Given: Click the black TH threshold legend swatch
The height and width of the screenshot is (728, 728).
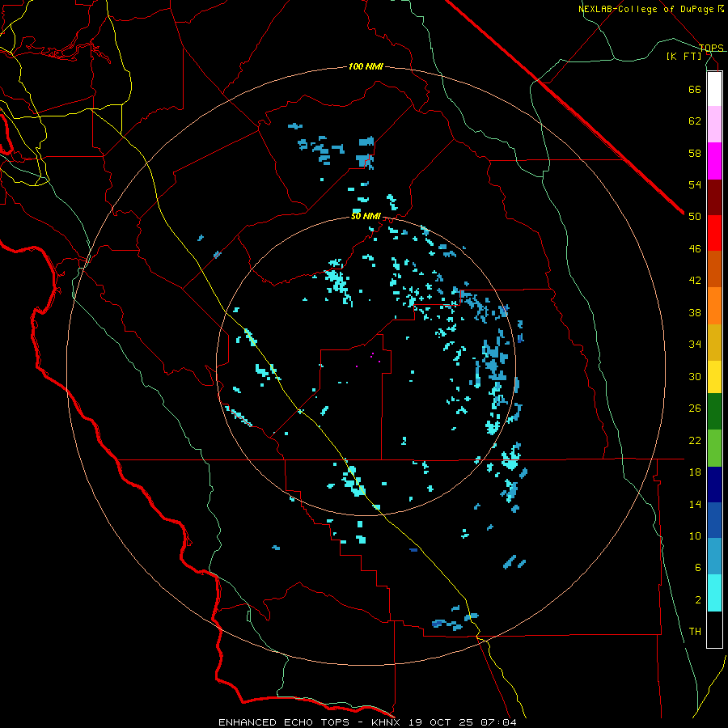Looking at the screenshot, I should [714, 629].
